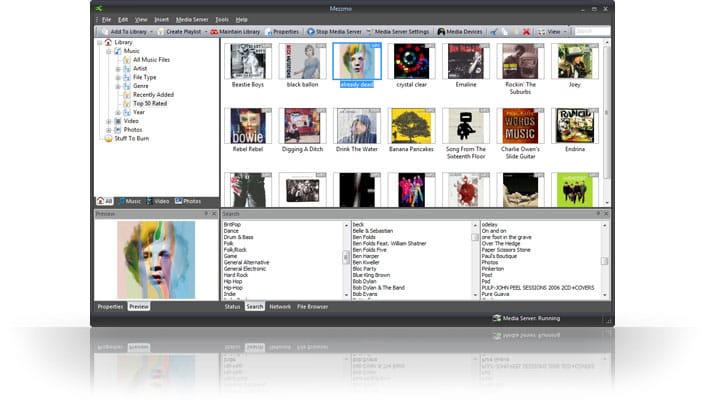Select Recently Added in the library tree
The height and width of the screenshot is (400, 705).
coord(153,95)
